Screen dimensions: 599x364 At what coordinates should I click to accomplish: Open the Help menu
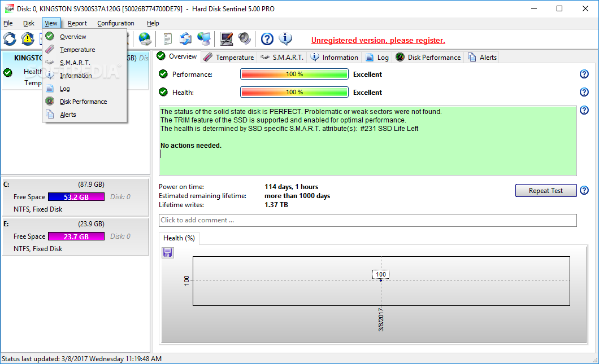coord(153,23)
